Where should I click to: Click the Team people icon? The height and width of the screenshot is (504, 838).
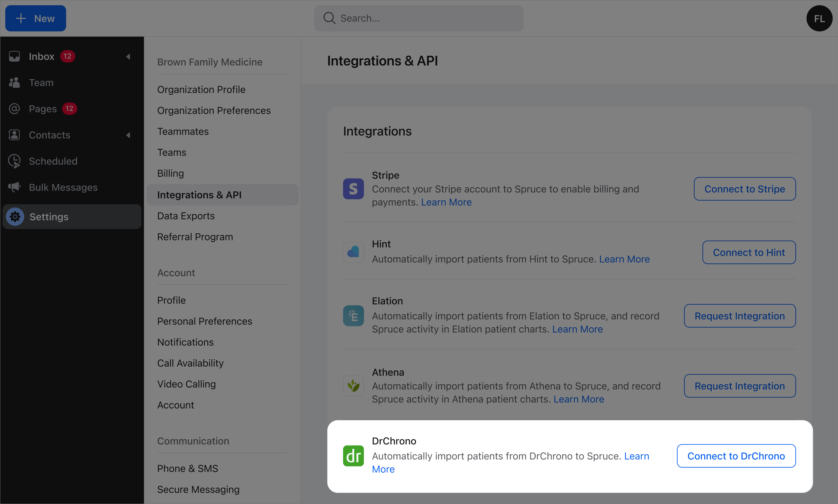click(x=14, y=83)
